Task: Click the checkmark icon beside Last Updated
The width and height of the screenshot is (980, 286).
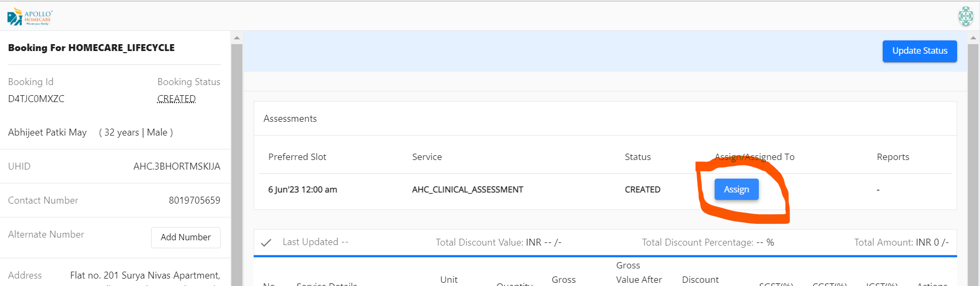Action: pos(266,242)
